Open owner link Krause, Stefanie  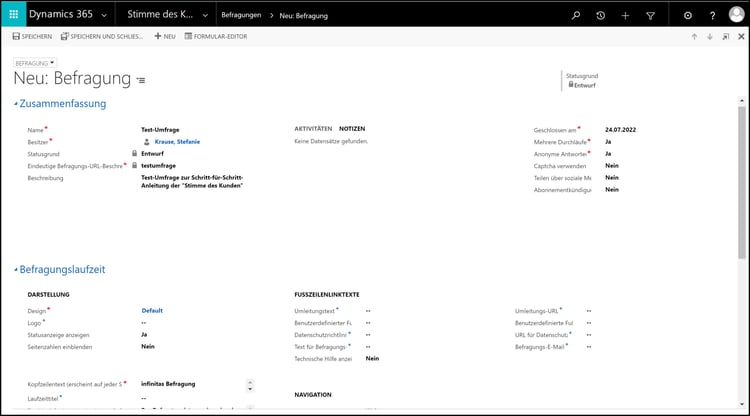(177, 142)
